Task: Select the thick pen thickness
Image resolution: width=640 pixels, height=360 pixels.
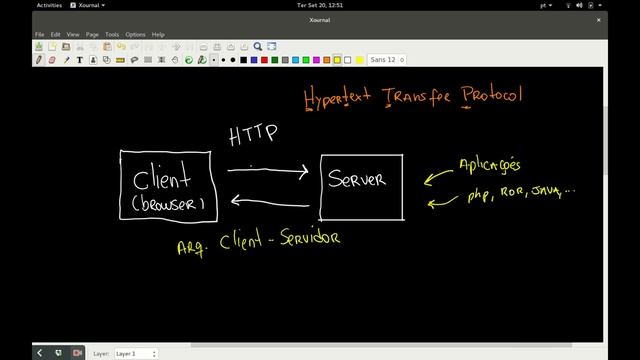Action: coord(233,60)
